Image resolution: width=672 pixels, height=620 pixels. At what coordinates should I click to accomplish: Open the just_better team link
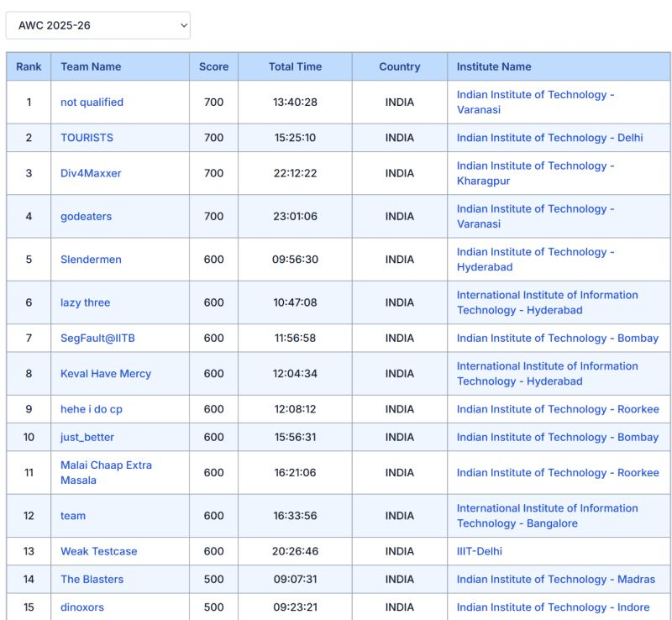[x=87, y=438]
